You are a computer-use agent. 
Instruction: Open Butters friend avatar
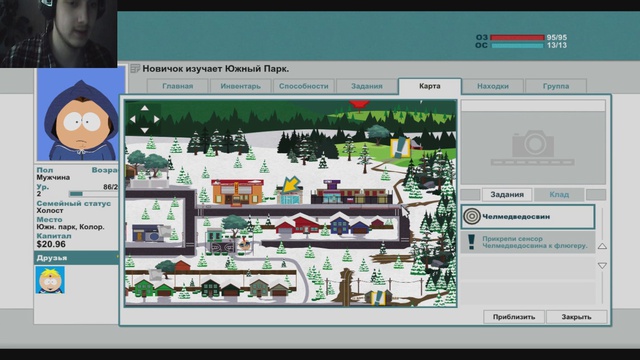coord(50,280)
